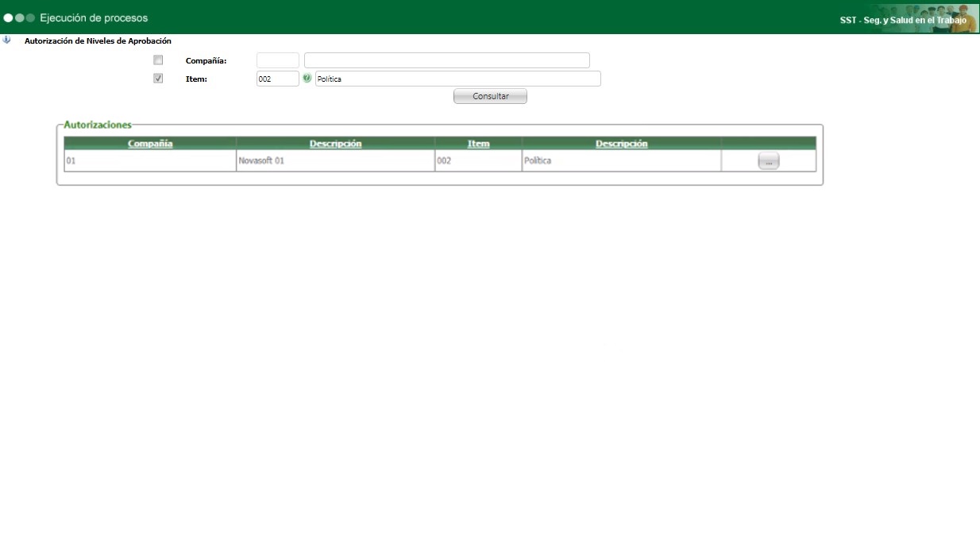980x554 pixels.
Task: Focus the Compañía code input field
Action: pos(278,60)
